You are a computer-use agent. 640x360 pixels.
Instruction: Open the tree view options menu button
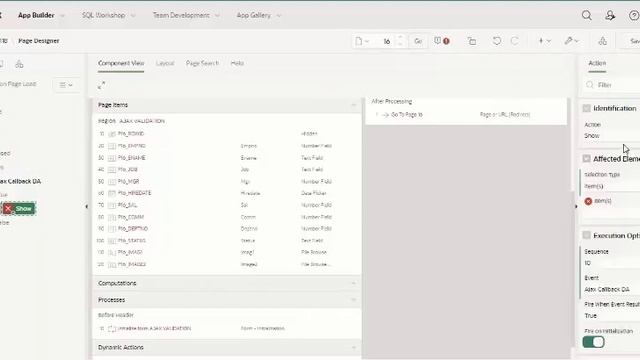[x=66, y=85]
